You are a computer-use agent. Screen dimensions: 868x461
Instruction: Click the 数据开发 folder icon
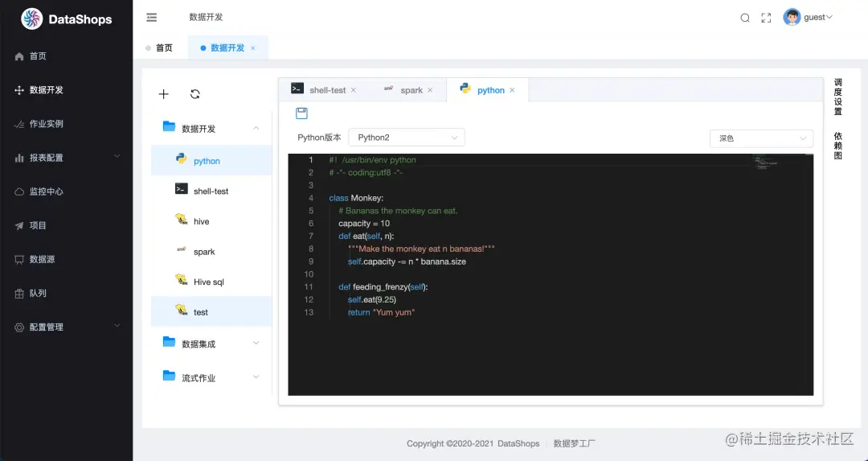(x=170, y=127)
